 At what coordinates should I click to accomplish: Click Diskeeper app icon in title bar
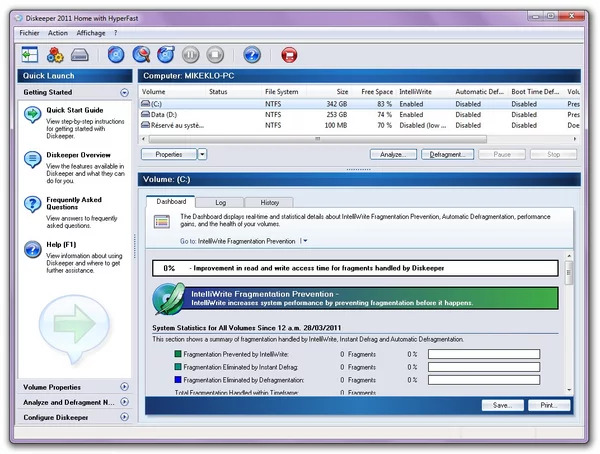coord(19,18)
